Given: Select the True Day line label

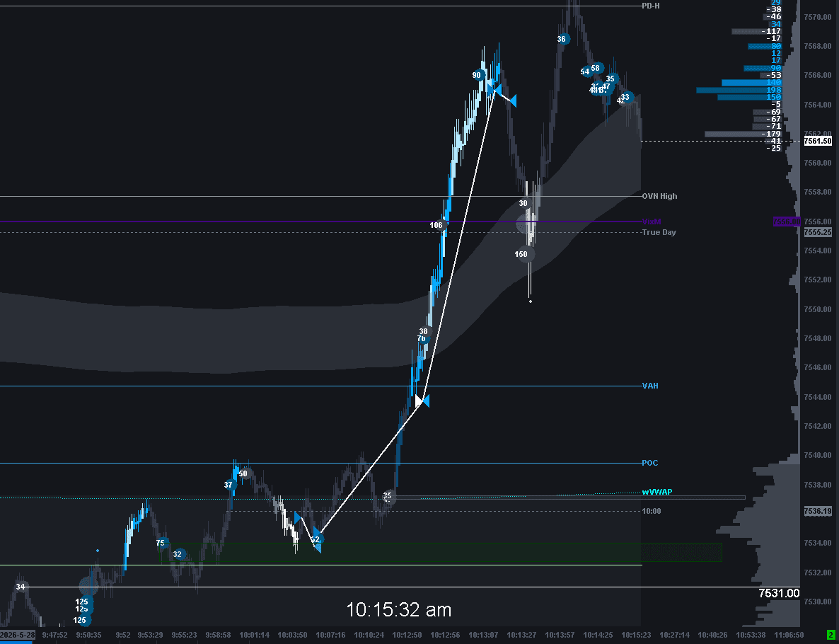Looking at the screenshot, I should [x=659, y=232].
